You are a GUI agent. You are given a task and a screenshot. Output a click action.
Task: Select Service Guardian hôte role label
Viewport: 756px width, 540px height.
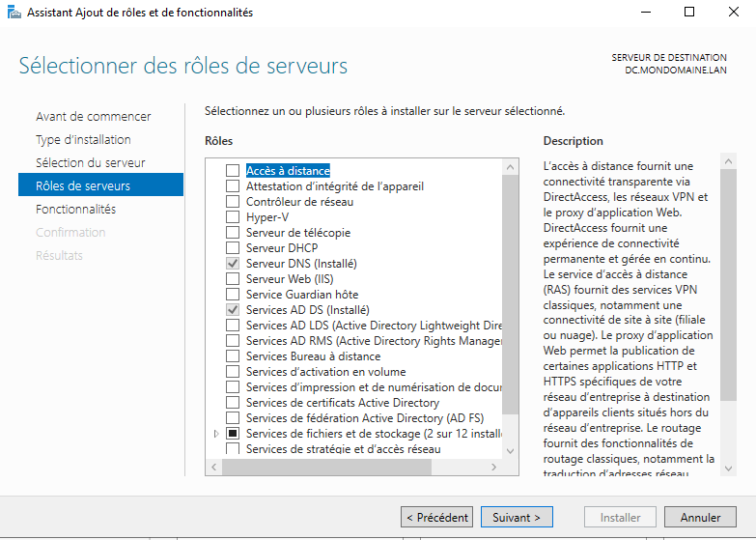click(302, 295)
